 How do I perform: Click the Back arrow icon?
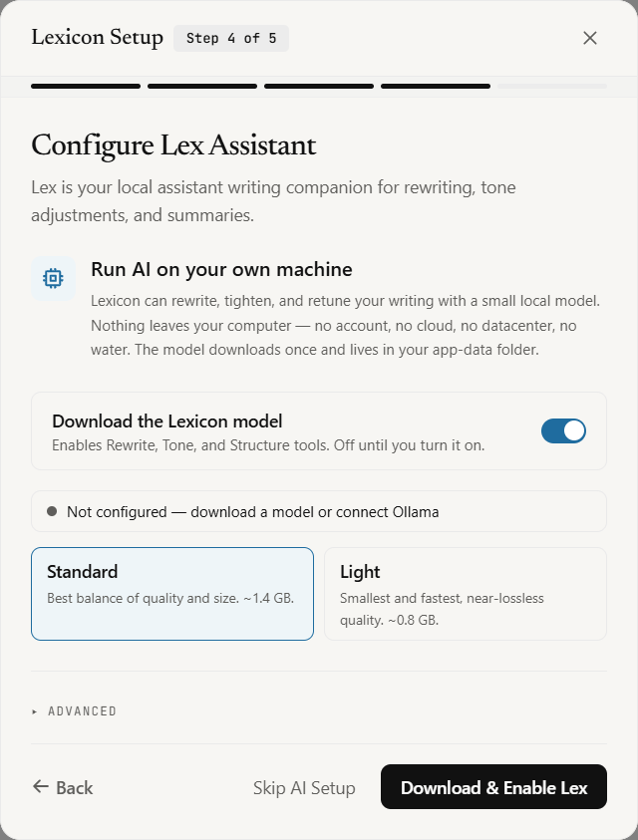point(41,786)
